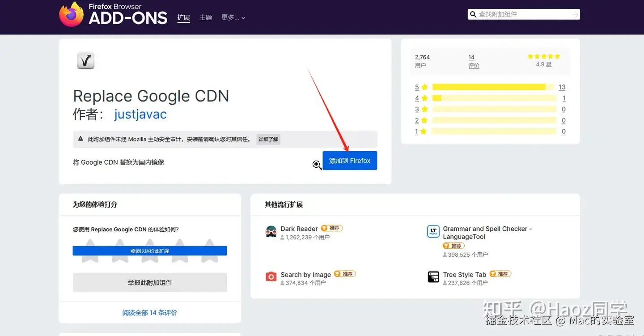Open the 主题 tab in header
Image resolution: width=644 pixels, height=336 pixels.
(206, 17)
